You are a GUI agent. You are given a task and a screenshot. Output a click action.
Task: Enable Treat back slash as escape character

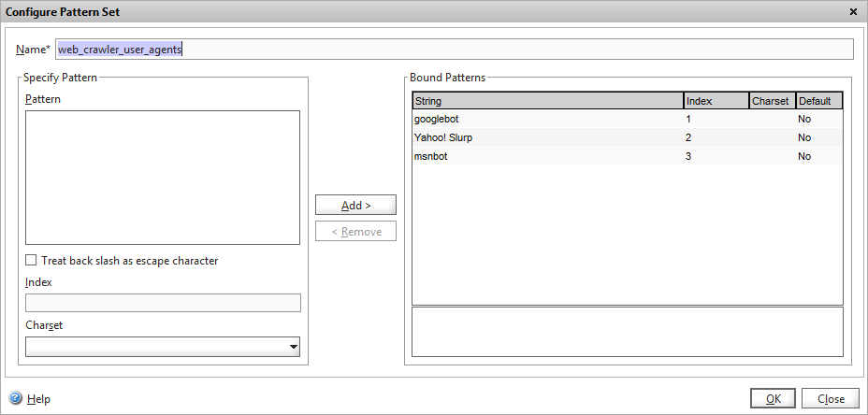tap(32, 261)
